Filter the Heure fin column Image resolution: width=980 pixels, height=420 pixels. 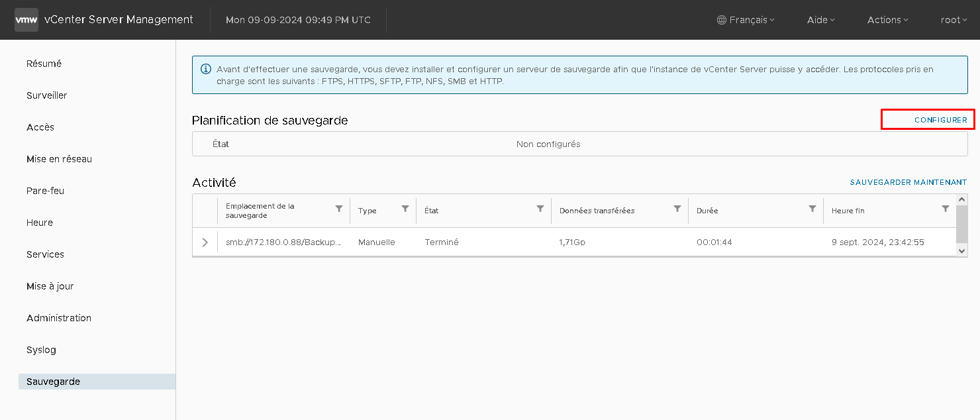[946, 209]
